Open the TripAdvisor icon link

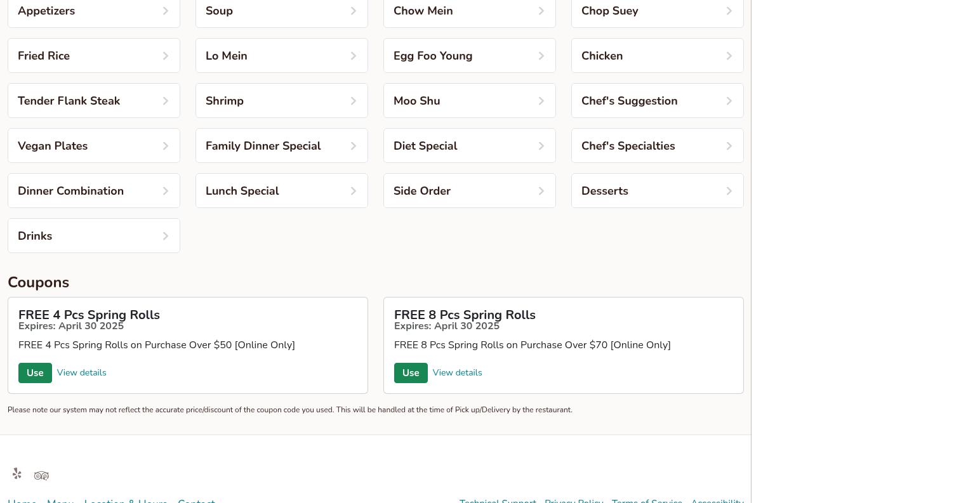click(x=41, y=476)
